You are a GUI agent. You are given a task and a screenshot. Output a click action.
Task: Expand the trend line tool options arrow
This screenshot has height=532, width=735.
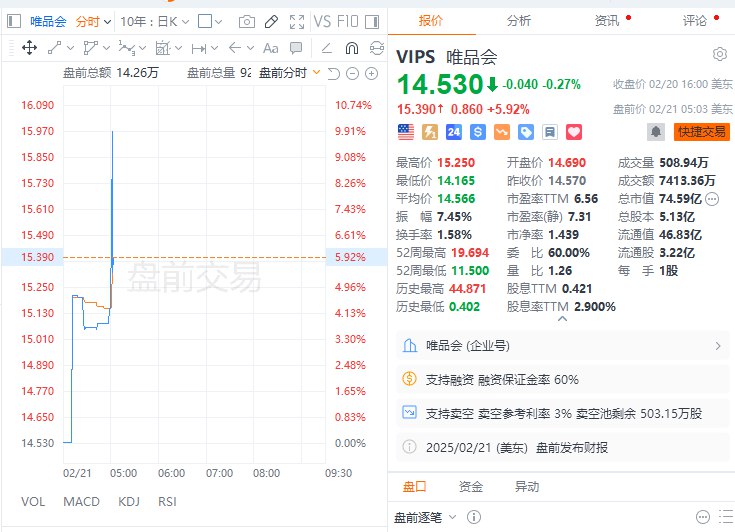click(x=71, y=48)
